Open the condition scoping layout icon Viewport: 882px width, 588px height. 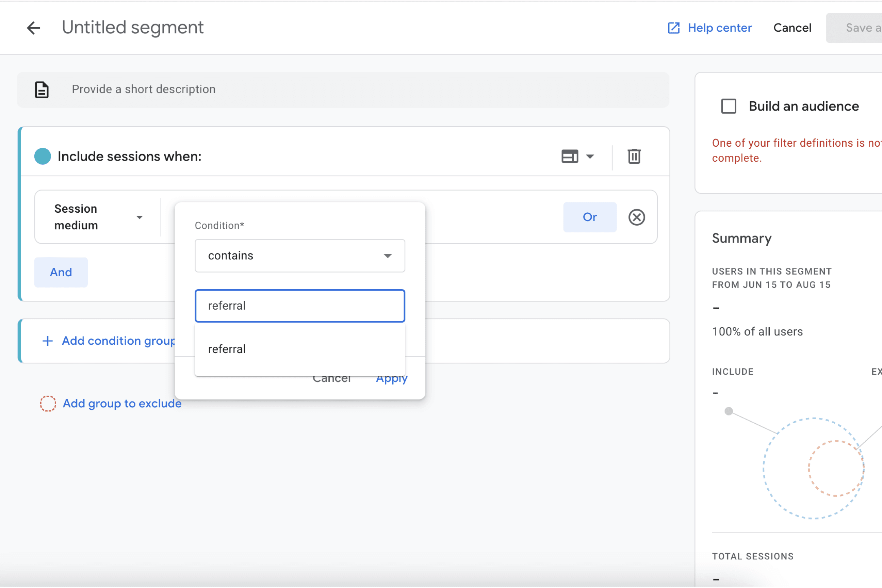pyautogui.click(x=570, y=157)
